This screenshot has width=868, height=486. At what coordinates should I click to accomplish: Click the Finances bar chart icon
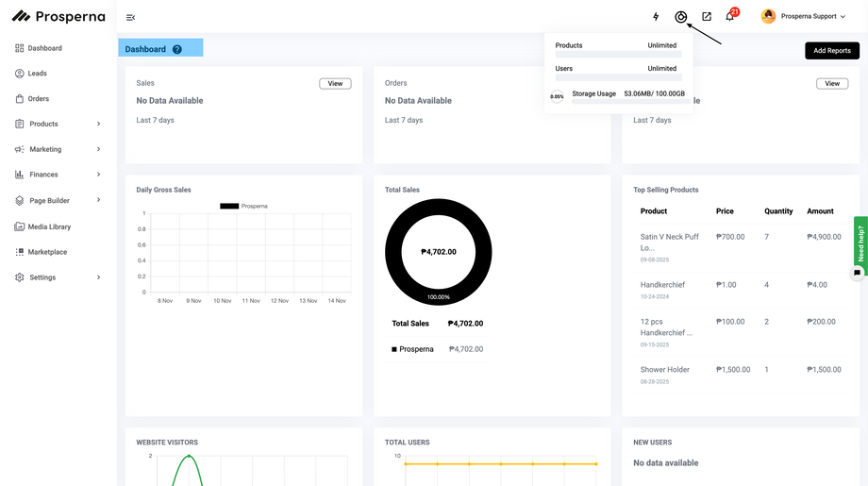point(20,175)
